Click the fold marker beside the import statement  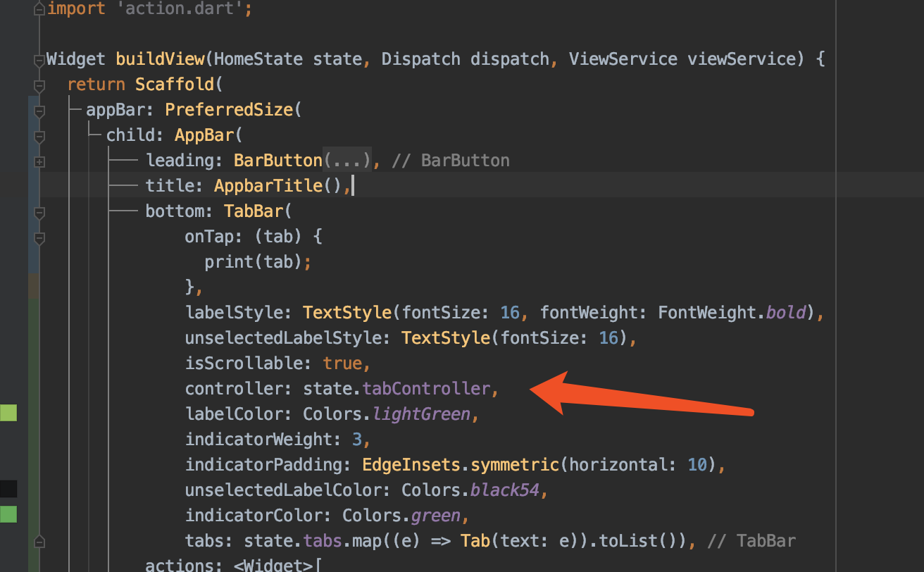(x=39, y=8)
